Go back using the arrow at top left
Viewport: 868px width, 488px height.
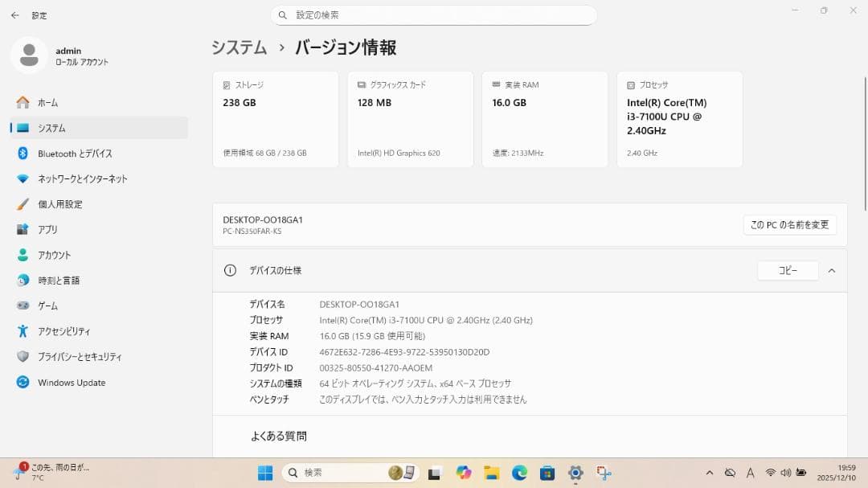[13, 14]
